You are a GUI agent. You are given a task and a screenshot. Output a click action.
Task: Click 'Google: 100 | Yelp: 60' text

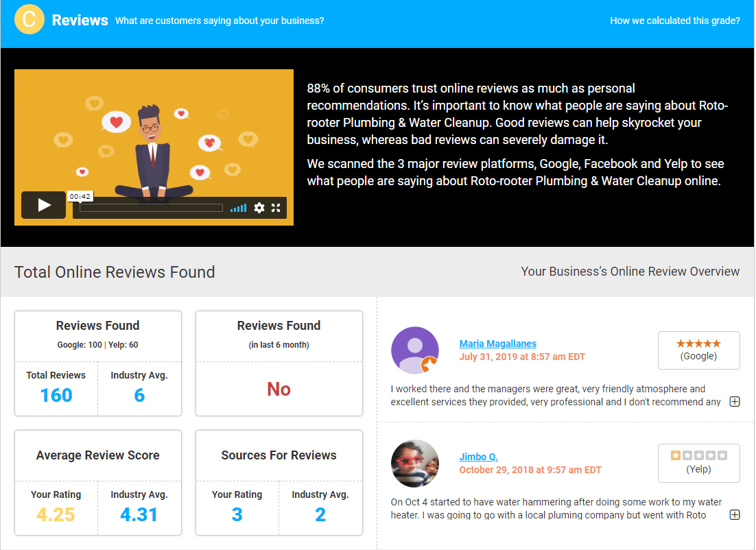[97, 345]
